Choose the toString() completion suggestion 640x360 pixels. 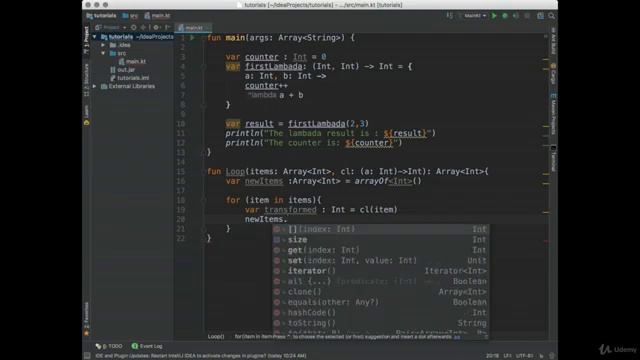pyautogui.click(x=381, y=323)
